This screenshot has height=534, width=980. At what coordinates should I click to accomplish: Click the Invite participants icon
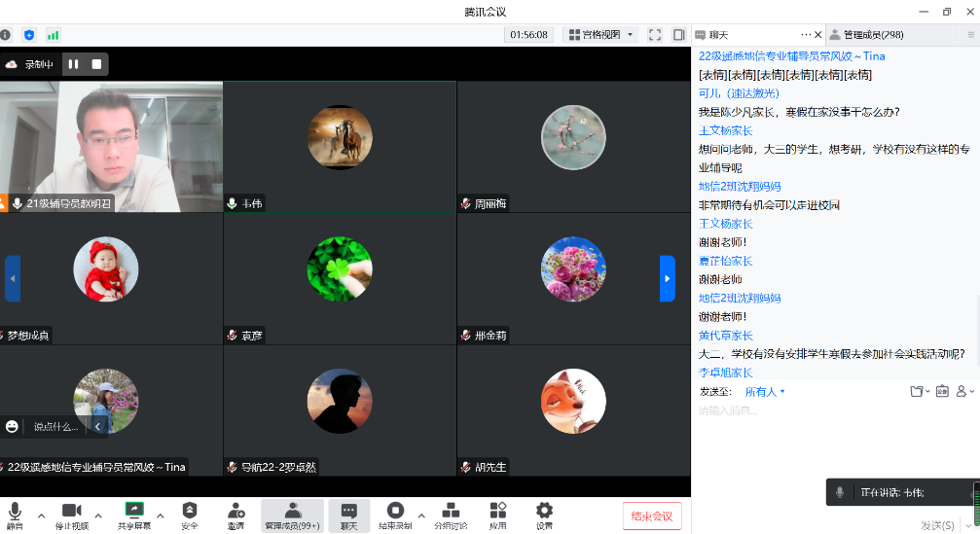pos(236,515)
